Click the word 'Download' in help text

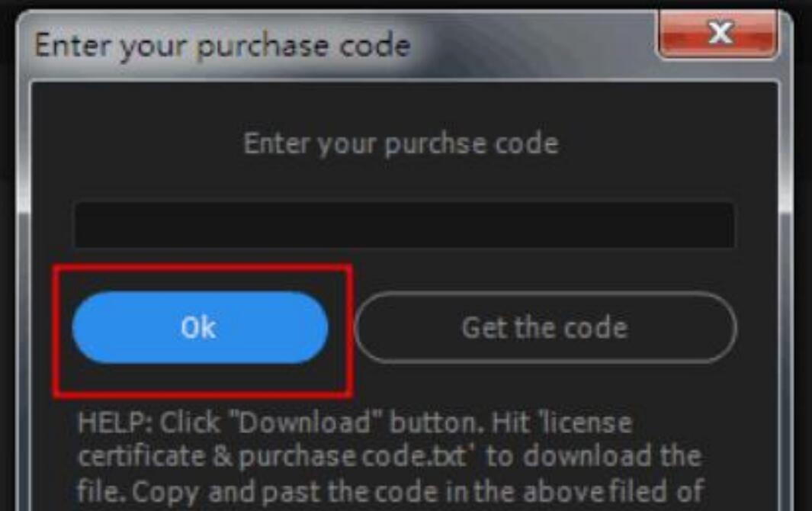pos(303,423)
